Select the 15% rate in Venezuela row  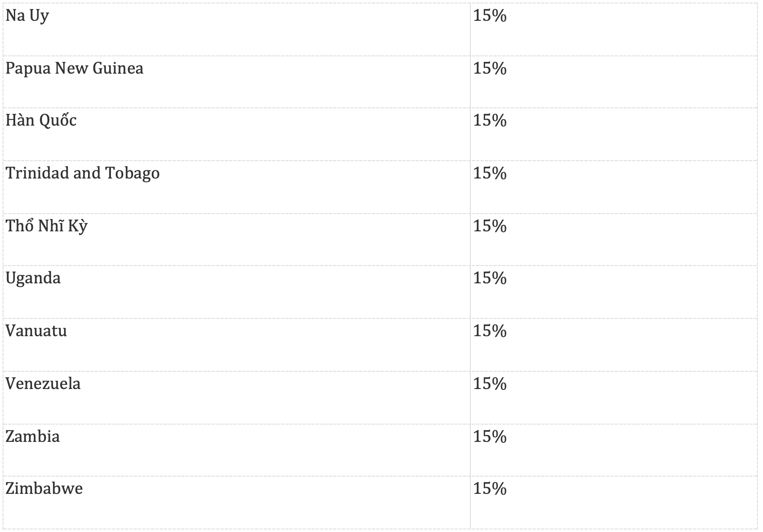coord(490,384)
